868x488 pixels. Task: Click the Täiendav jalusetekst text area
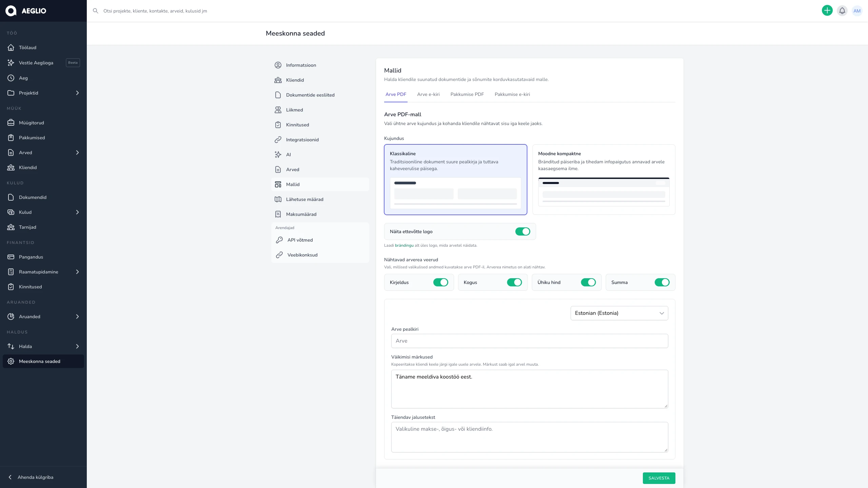point(530,437)
